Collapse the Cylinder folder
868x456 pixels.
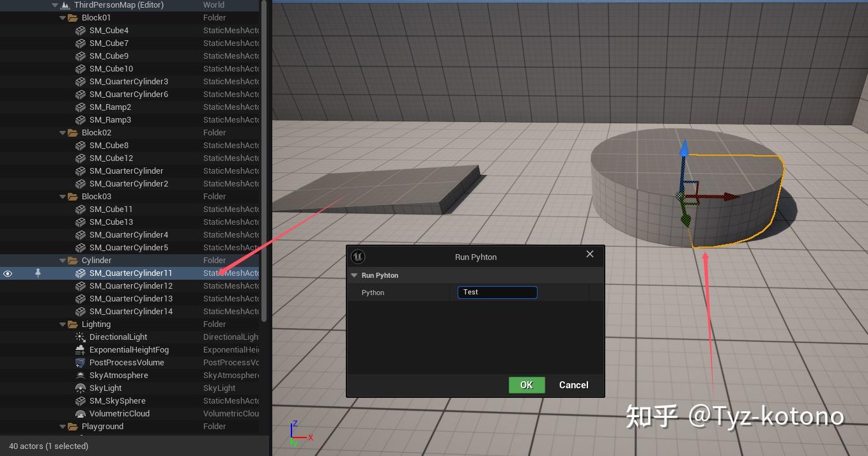coord(63,260)
